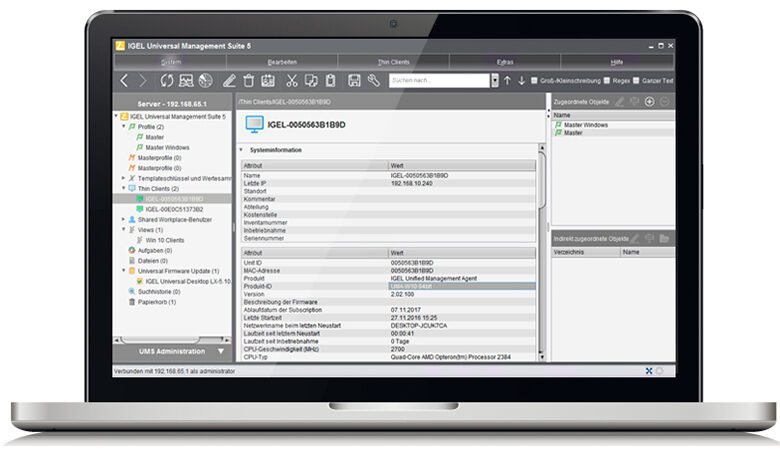This screenshot has height=457, width=780.
Task: Select IGEL Universal Desktop LX firmware item
Action: [x=188, y=281]
